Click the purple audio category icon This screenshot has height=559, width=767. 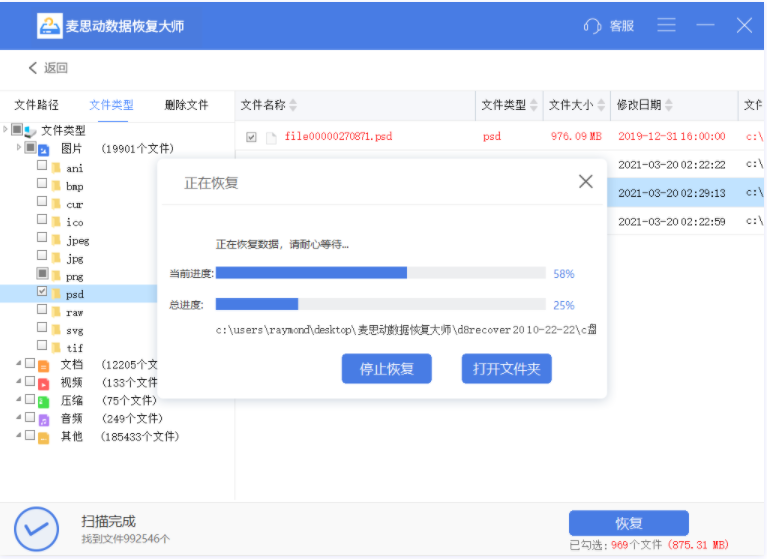coord(44,419)
